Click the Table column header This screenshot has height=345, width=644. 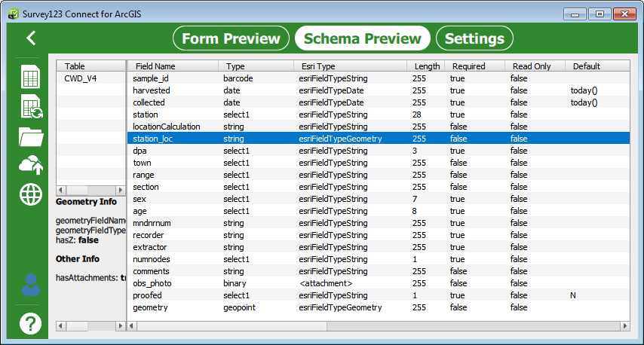(x=90, y=66)
